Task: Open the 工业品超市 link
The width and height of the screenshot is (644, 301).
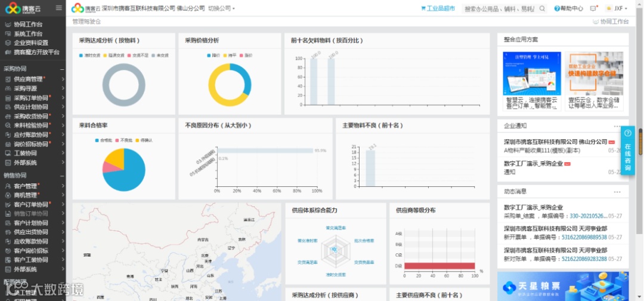Action: pos(438,8)
